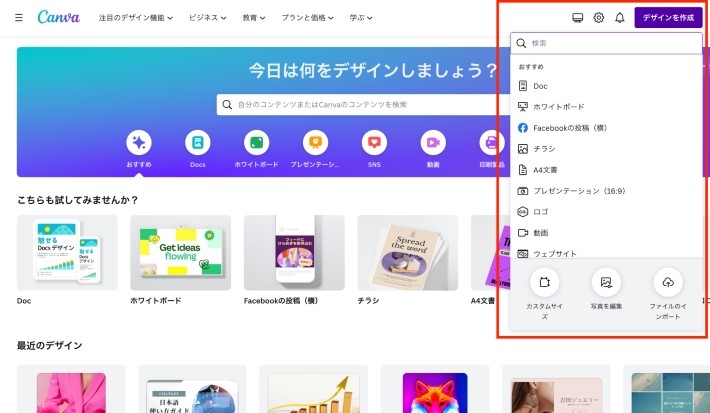Open the settings gear icon

point(599,18)
